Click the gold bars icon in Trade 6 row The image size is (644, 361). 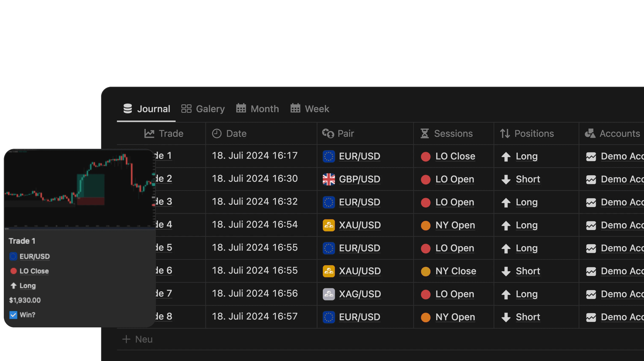(329, 271)
